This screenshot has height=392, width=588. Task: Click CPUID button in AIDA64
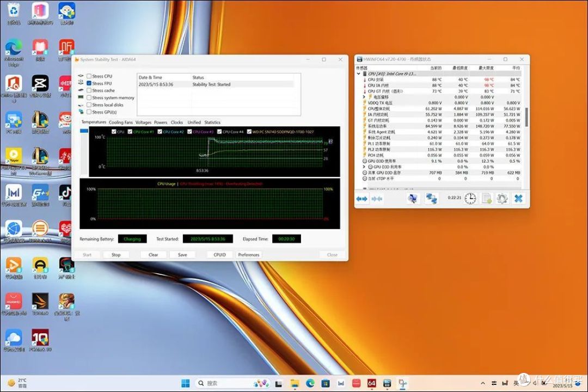[219, 255]
